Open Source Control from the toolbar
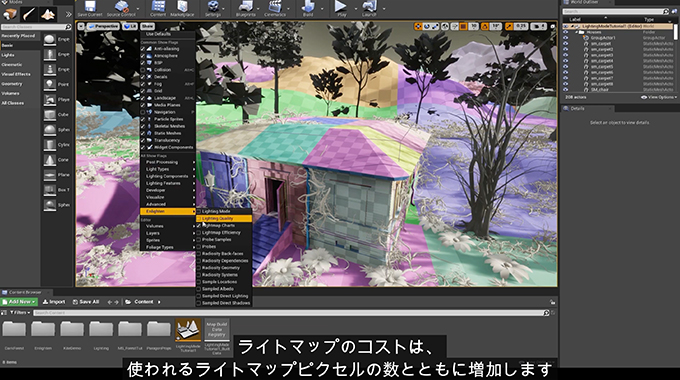 tap(121, 8)
